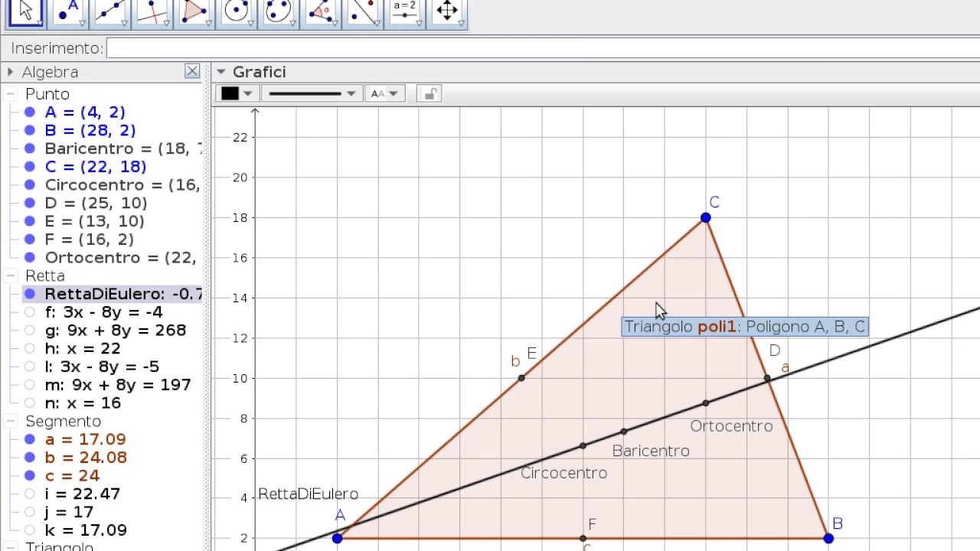Click the RettaDiEulero label in graph
Image resolution: width=980 pixels, height=551 pixels.
(308, 494)
